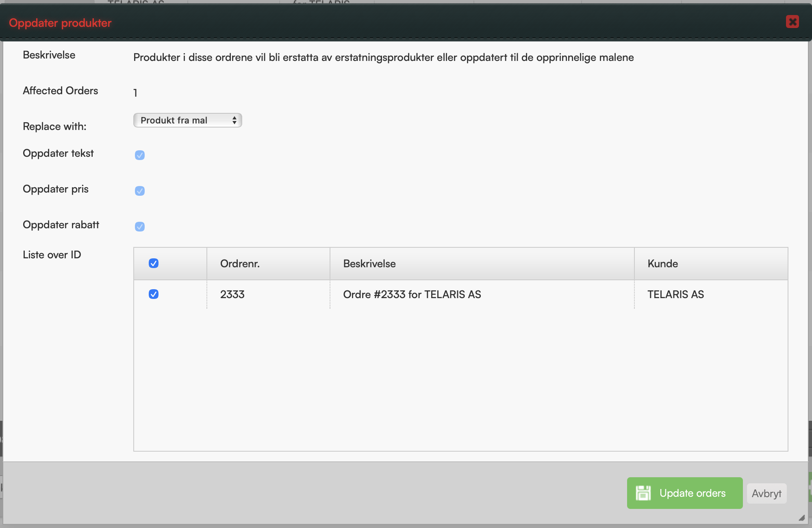Image resolution: width=812 pixels, height=528 pixels.
Task: Click the Update orders button
Action: coord(685,493)
